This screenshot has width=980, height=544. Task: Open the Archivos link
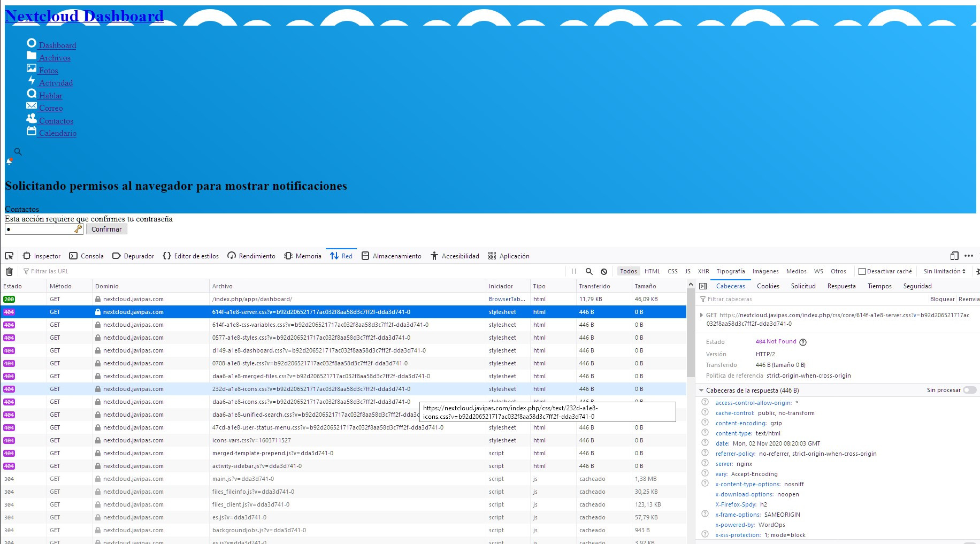click(x=55, y=58)
